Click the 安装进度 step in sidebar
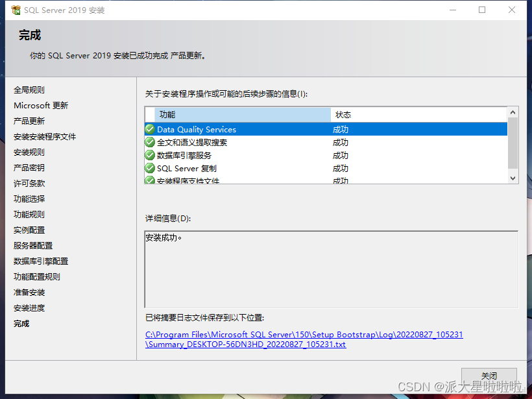This screenshot has height=399, width=532. [29, 308]
